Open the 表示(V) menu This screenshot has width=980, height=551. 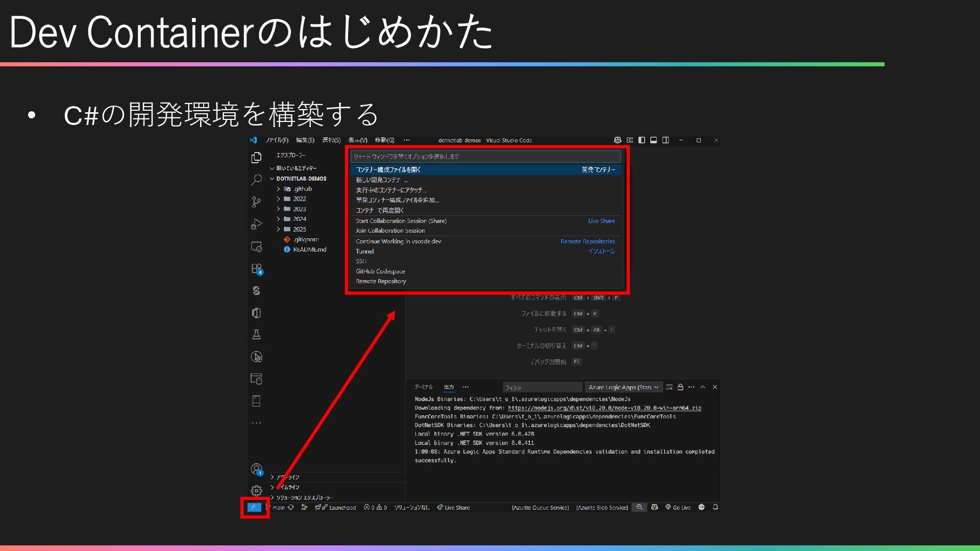[x=358, y=140]
